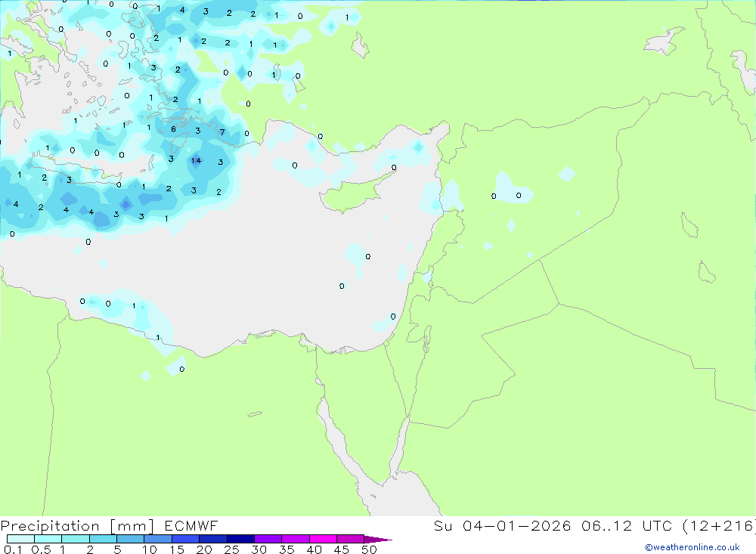Click the '0.1' legend scale label

pyautogui.click(x=12, y=549)
